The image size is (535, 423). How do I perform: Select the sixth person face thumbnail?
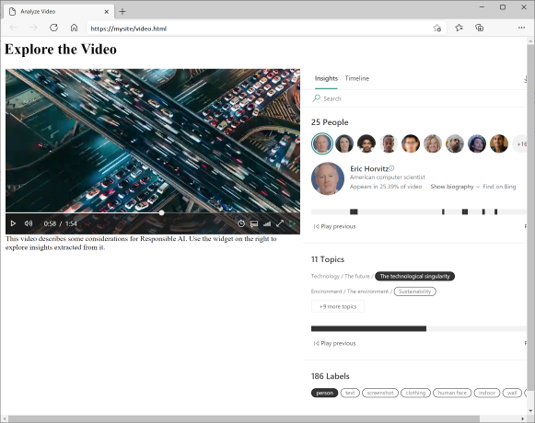(x=433, y=144)
